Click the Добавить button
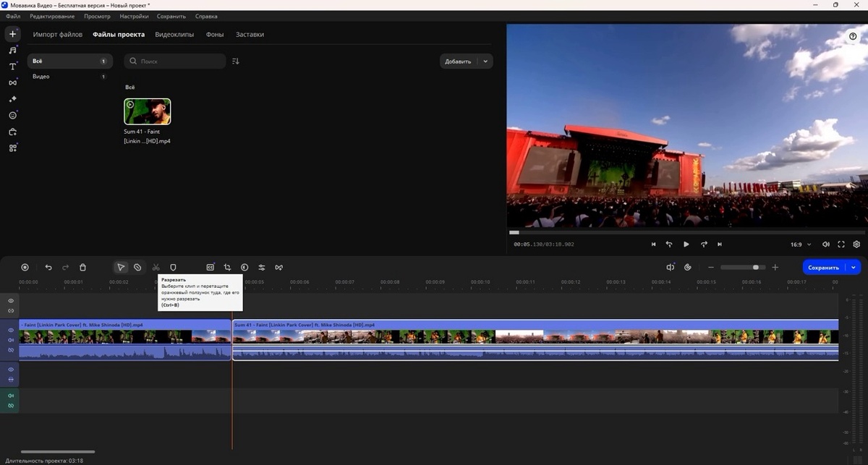 pyautogui.click(x=458, y=61)
